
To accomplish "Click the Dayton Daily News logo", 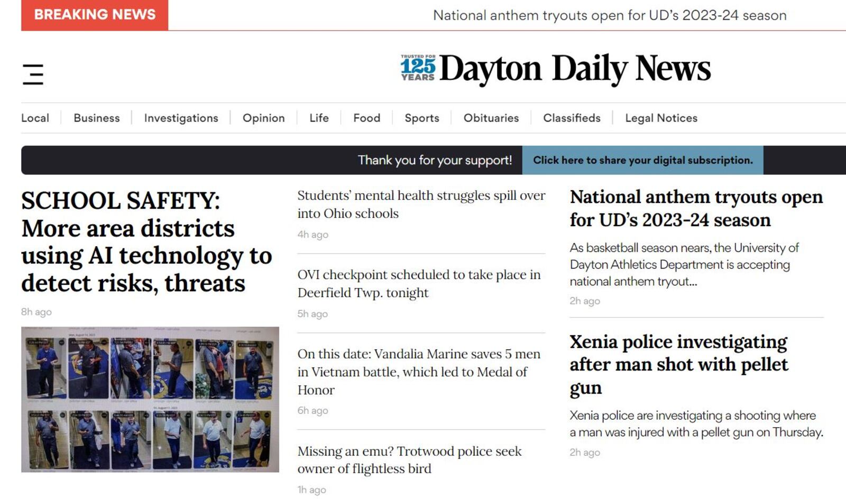I will pyautogui.click(x=575, y=69).
